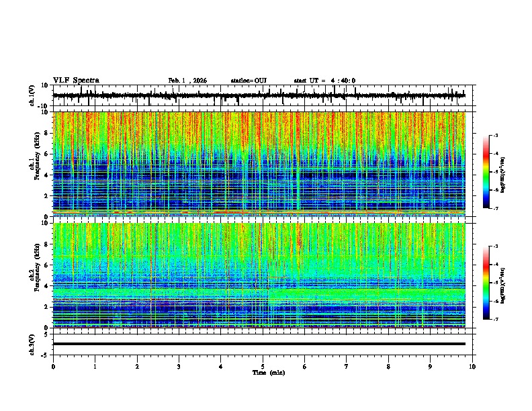532x411 pixels.
Task: Click the ch.1 voltage waveform trace
Action: pyautogui.click(x=259, y=95)
